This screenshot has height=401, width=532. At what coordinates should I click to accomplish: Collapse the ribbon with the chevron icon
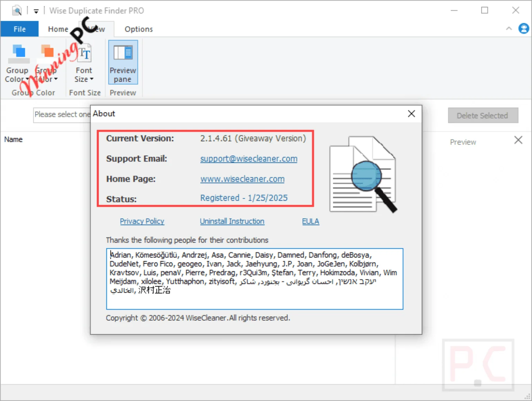(x=509, y=29)
